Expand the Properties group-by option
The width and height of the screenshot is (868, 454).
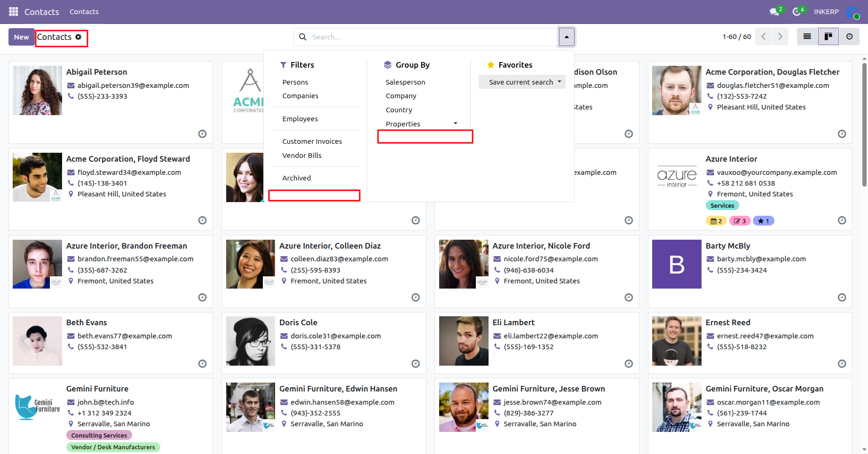point(421,124)
